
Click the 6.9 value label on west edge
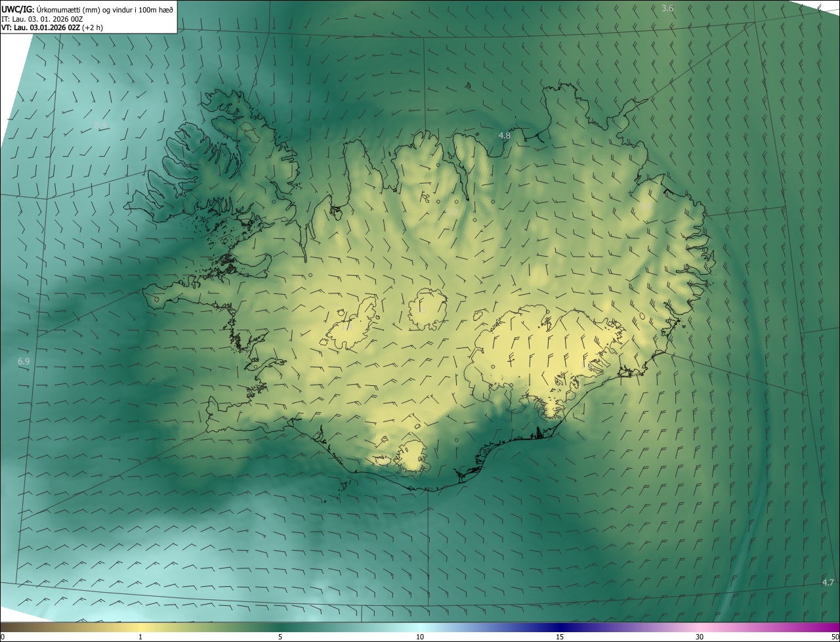[x=24, y=362]
